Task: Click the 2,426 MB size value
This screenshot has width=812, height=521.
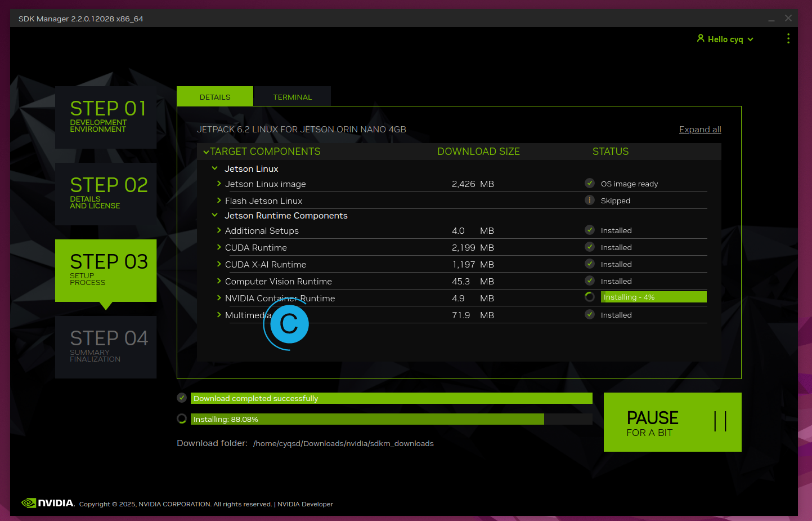Action: [473, 184]
